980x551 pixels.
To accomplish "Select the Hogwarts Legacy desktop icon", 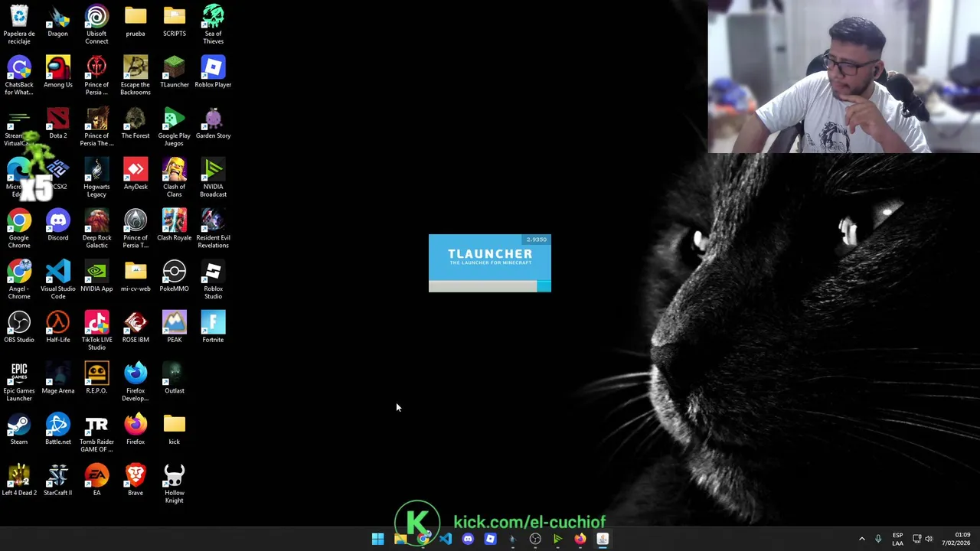I will pos(96,178).
